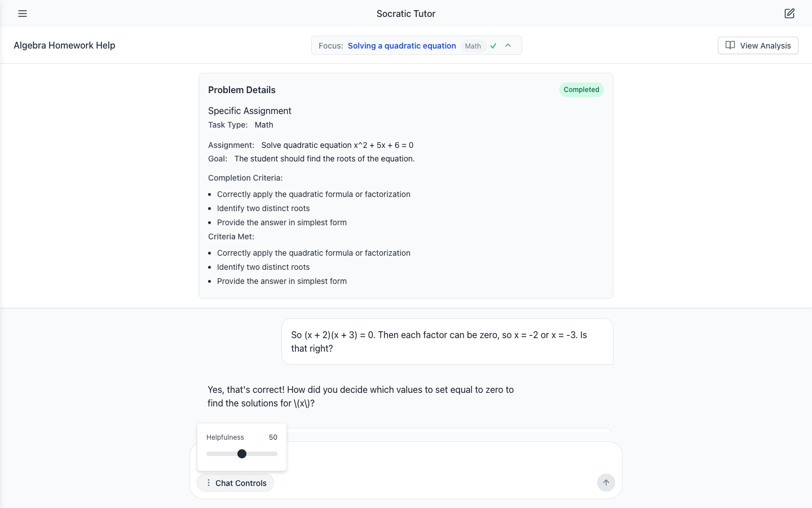Image resolution: width=812 pixels, height=508 pixels.
Task: Open the hamburger sidebar menu
Action: (23, 14)
